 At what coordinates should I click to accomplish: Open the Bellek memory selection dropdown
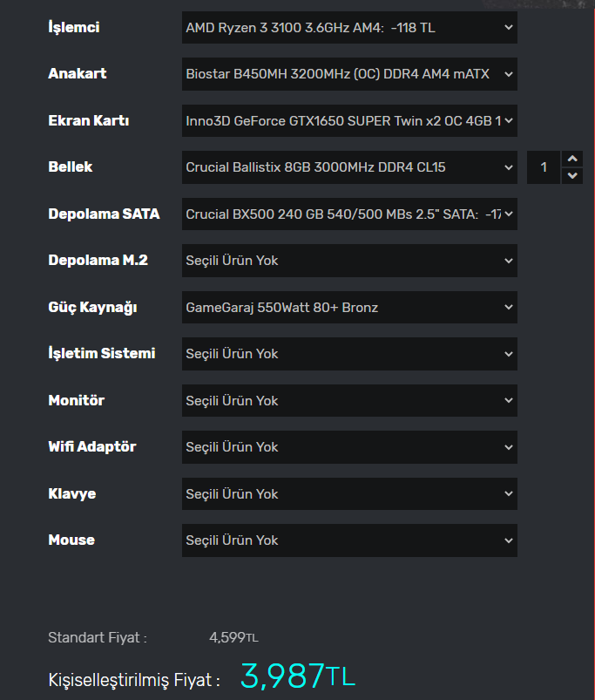tap(349, 167)
